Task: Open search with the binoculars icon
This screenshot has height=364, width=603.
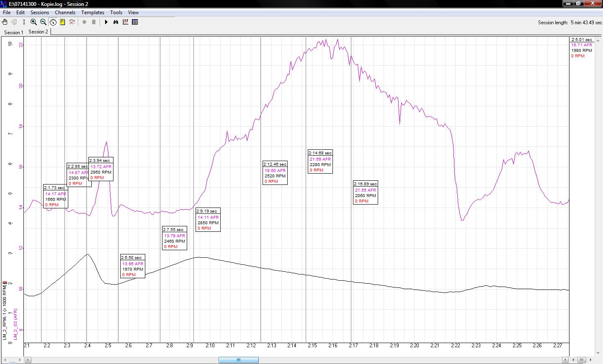Action: pyautogui.click(x=116, y=22)
